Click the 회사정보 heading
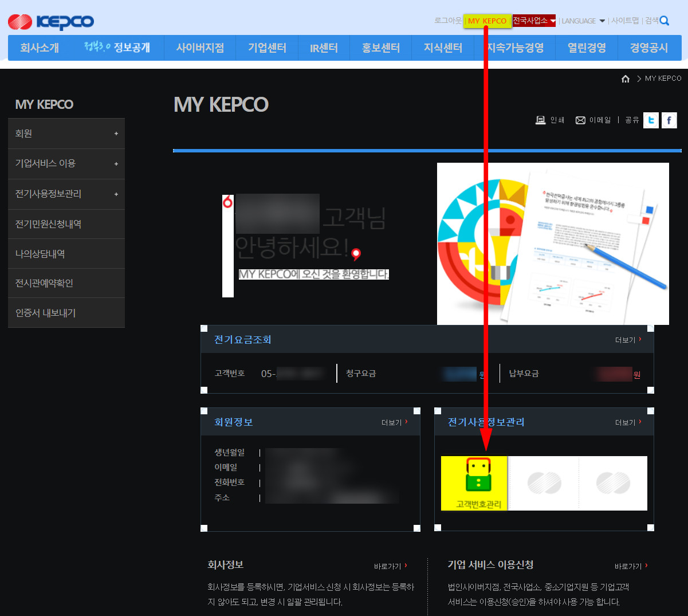 (226, 565)
